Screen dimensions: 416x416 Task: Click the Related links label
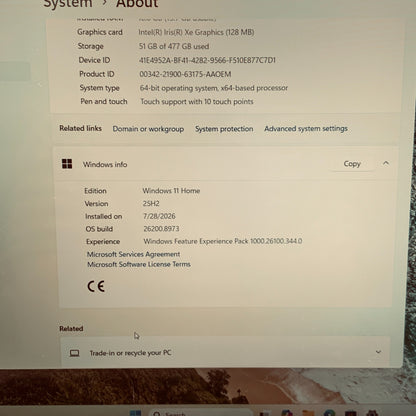tap(80, 128)
